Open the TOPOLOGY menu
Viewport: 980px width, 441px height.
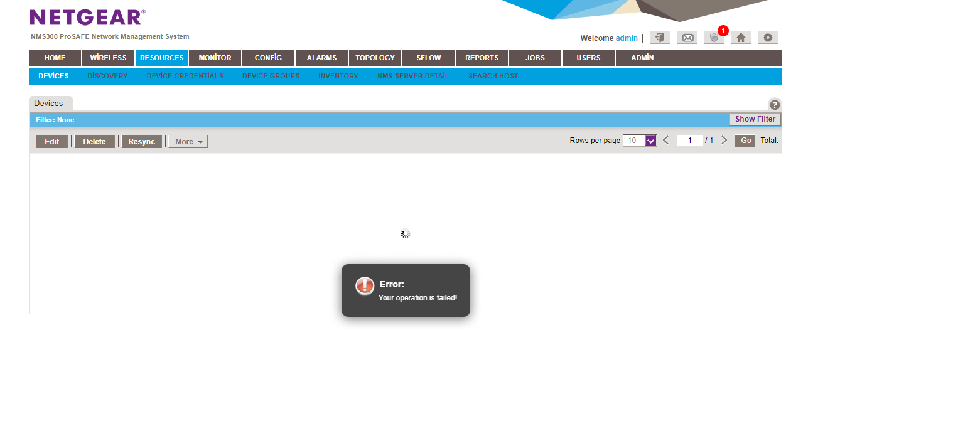(375, 58)
